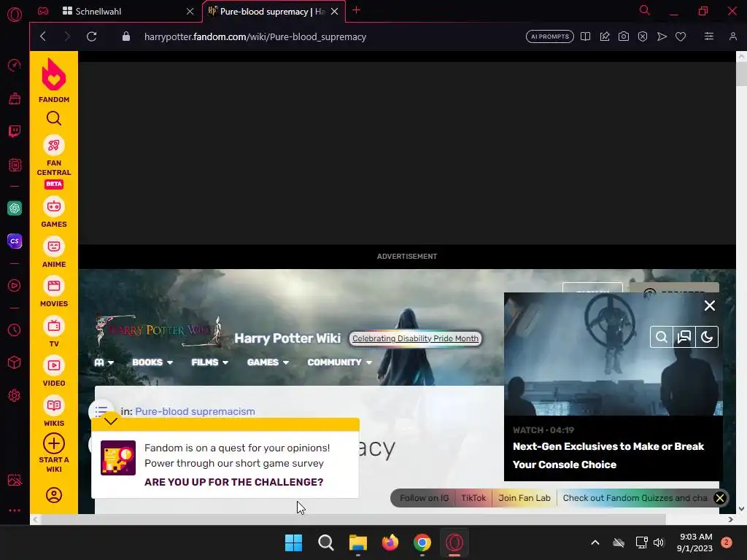Open the Opera sidebar GX Cleaner icon
Image resolution: width=747 pixels, height=560 pixels.
(x=15, y=98)
